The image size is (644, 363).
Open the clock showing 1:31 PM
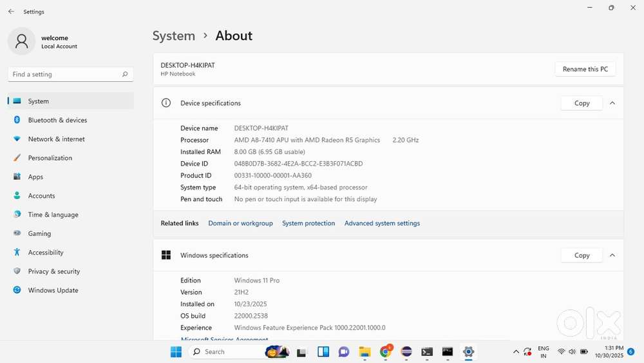coord(609,352)
